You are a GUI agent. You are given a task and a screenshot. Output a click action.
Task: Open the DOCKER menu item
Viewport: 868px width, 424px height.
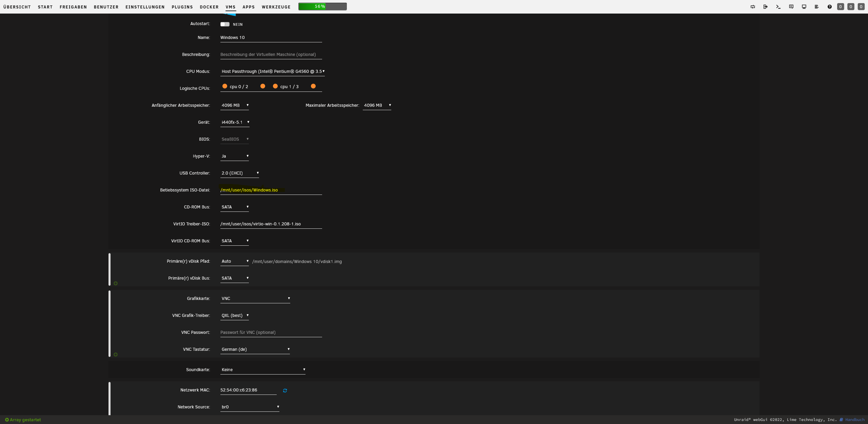click(209, 7)
